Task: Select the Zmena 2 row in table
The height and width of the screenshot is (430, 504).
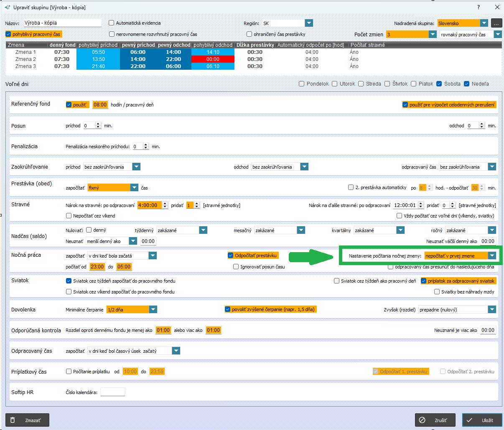Action: click(x=26, y=59)
